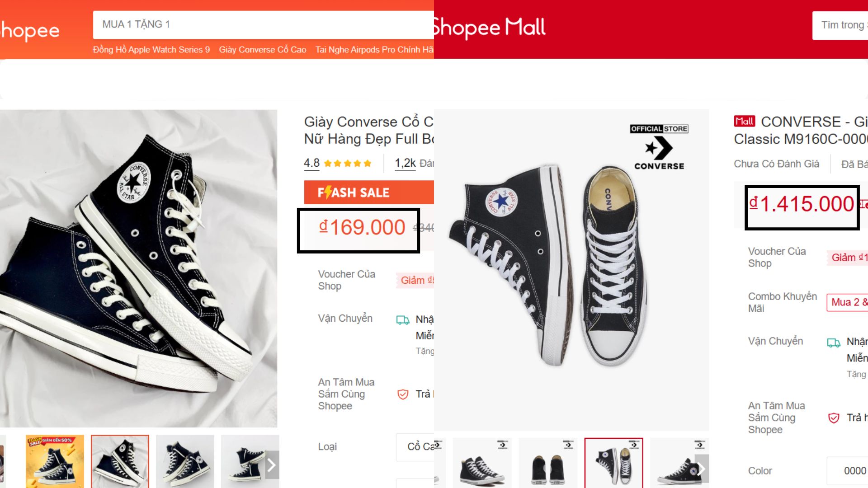This screenshot has height=488, width=868.
Task: Click the next chevron in the Mall thumbnail carousel
Action: [x=701, y=468]
